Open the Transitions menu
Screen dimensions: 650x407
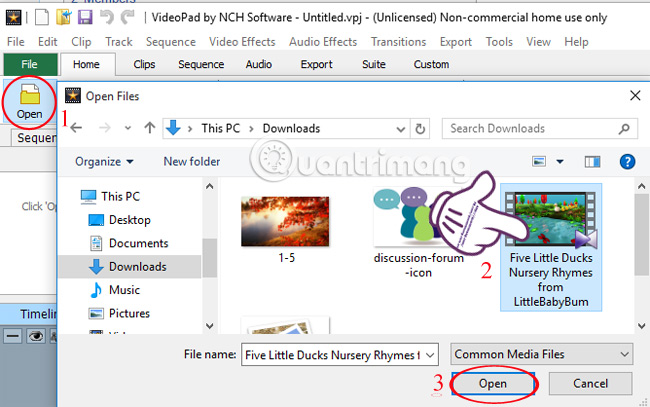pos(398,42)
